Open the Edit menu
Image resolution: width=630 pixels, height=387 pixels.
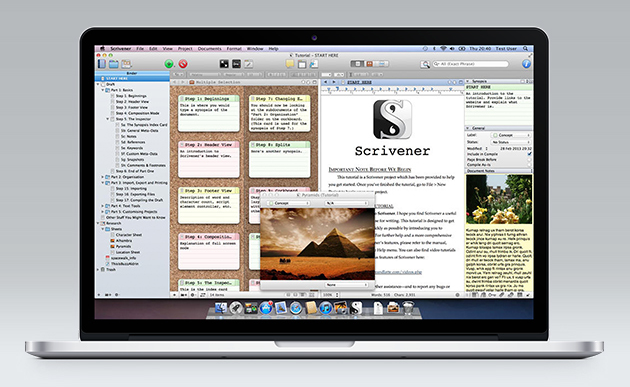tap(153, 49)
